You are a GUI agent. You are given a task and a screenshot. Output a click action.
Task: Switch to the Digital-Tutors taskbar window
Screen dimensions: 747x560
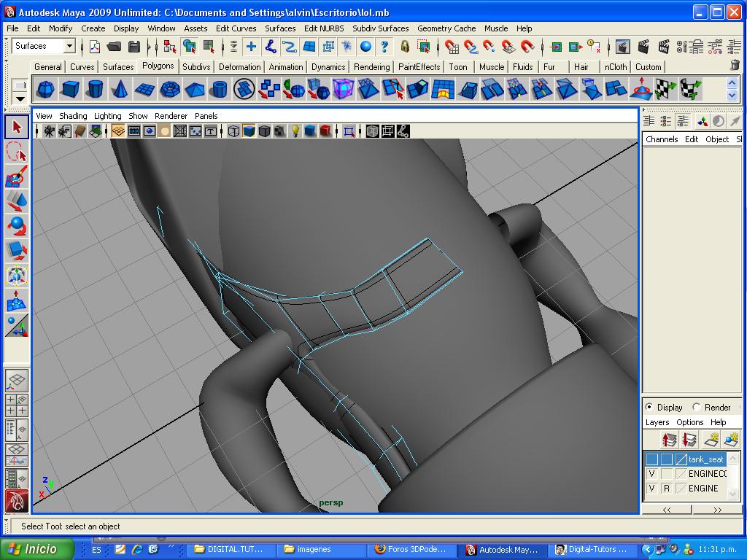(592, 549)
